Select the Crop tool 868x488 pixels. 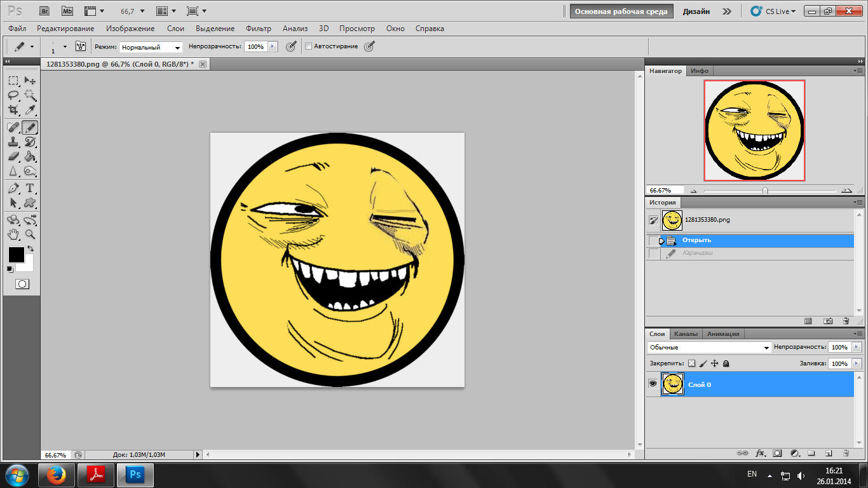point(13,110)
